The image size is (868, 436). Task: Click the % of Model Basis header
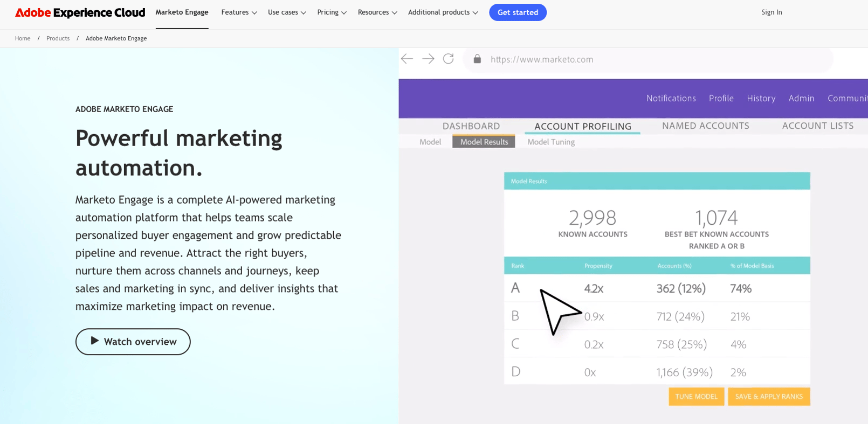[x=752, y=266]
